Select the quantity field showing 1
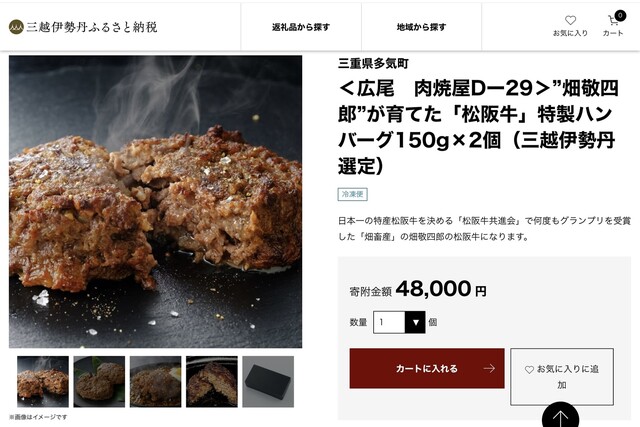The width and height of the screenshot is (640, 427). 399,322
